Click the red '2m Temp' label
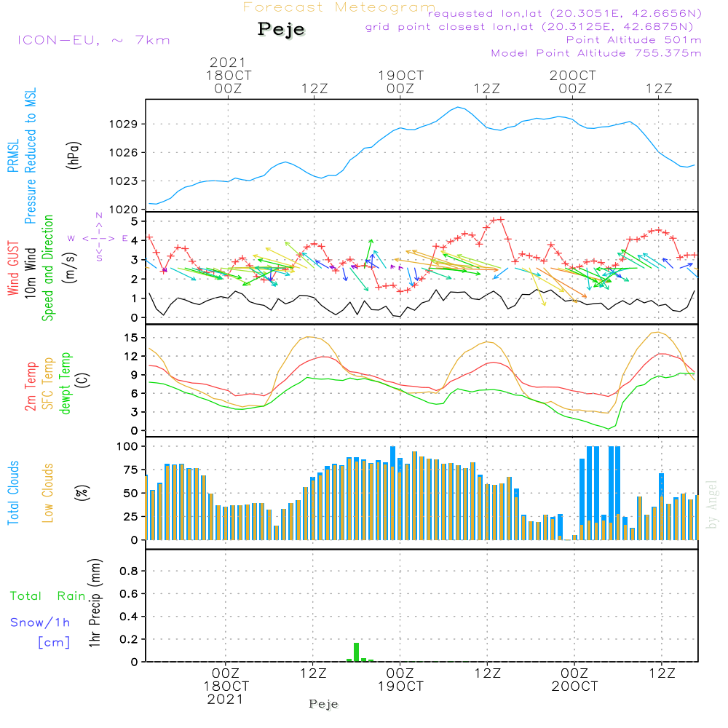 click(x=30, y=387)
